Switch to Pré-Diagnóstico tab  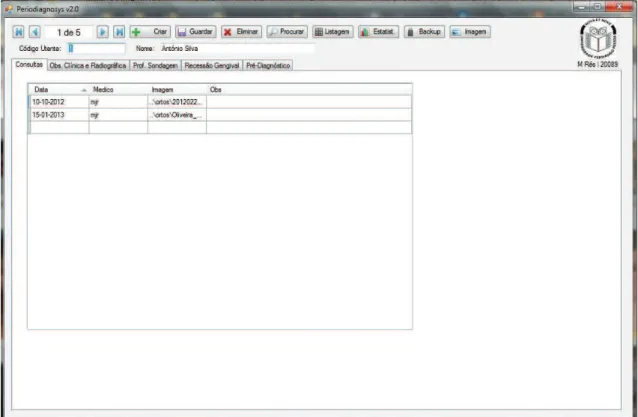(x=268, y=65)
